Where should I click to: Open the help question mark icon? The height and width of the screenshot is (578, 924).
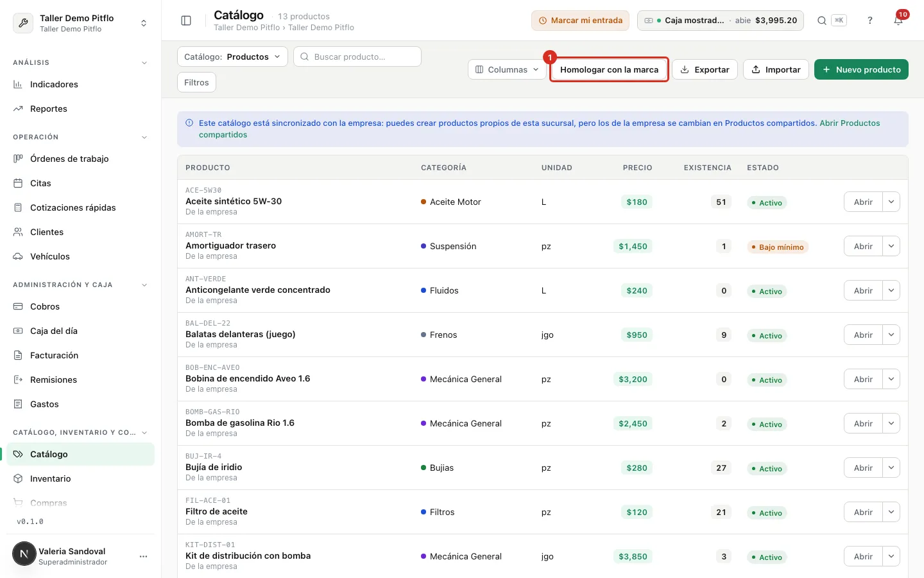pos(870,21)
